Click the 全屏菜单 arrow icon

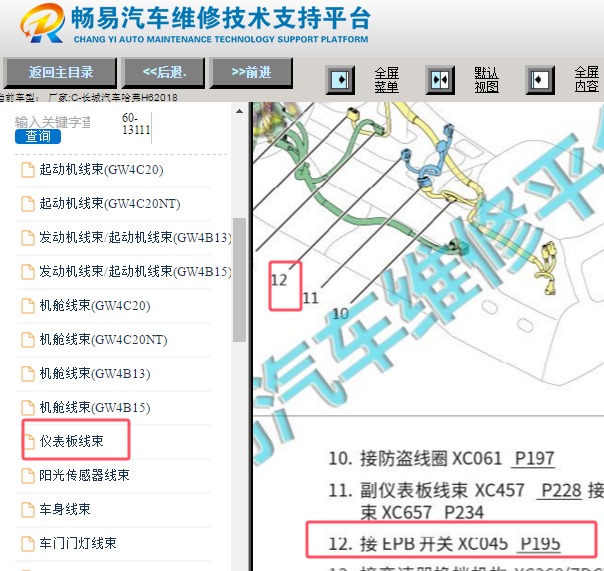click(340, 80)
